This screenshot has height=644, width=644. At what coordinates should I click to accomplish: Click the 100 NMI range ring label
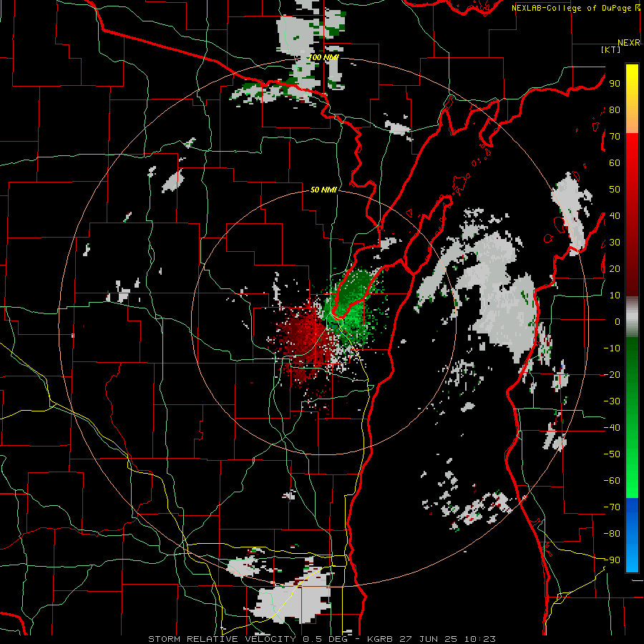[323, 57]
